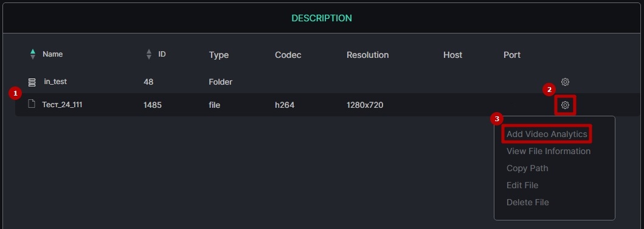Select Edit File from the menu

(522, 185)
